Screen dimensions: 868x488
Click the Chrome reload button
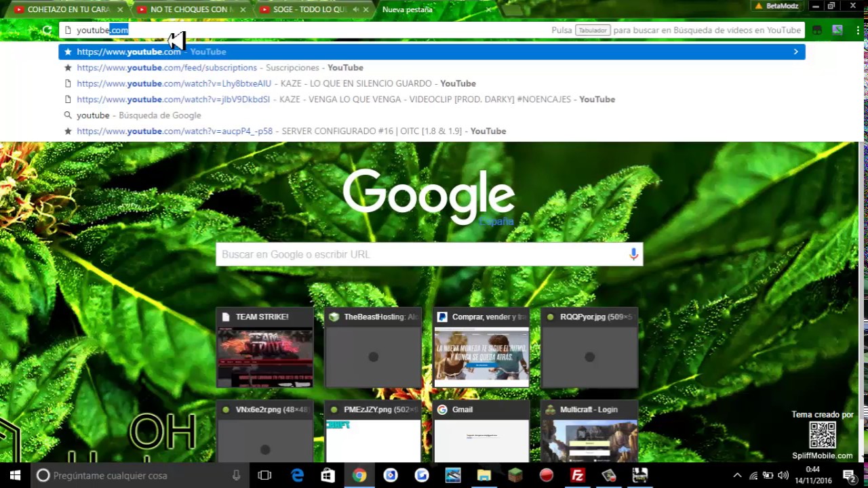[x=47, y=30]
